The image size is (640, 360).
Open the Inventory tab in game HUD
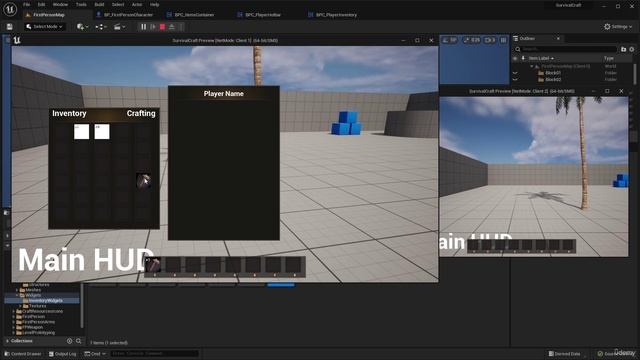69,113
